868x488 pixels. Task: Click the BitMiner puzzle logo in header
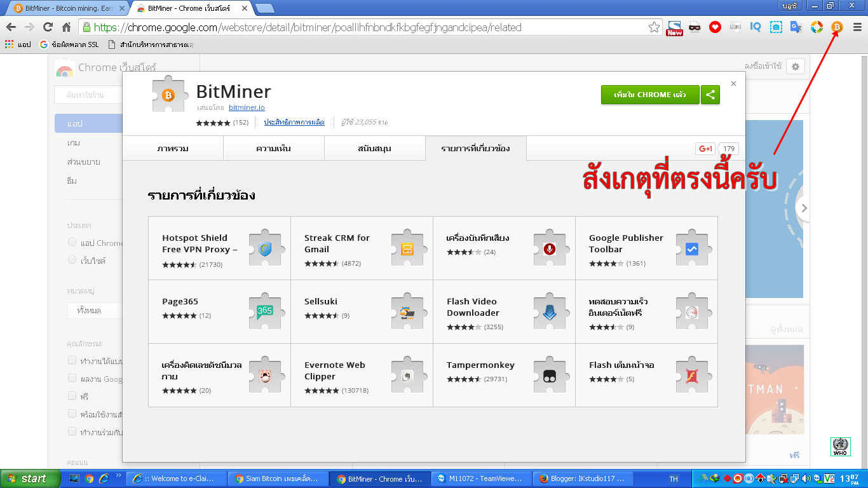pyautogui.click(x=168, y=95)
